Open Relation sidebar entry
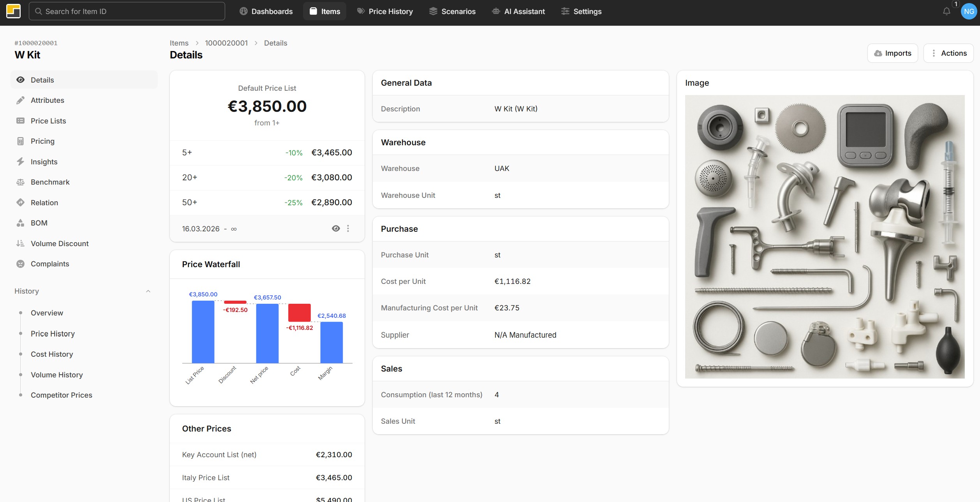The height and width of the screenshot is (502, 980). (x=44, y=203)
